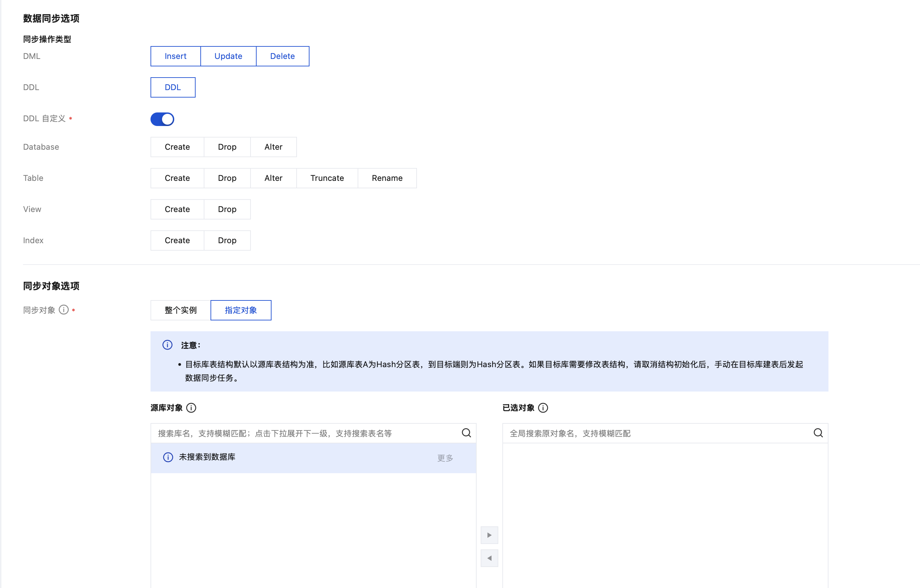Enable Truncate for Table DDL
The image size is (920, 588).
click(x=327, y=178)
